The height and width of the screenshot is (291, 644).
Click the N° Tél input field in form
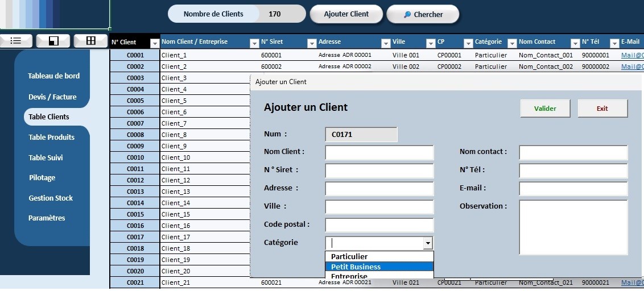point(573,171)
